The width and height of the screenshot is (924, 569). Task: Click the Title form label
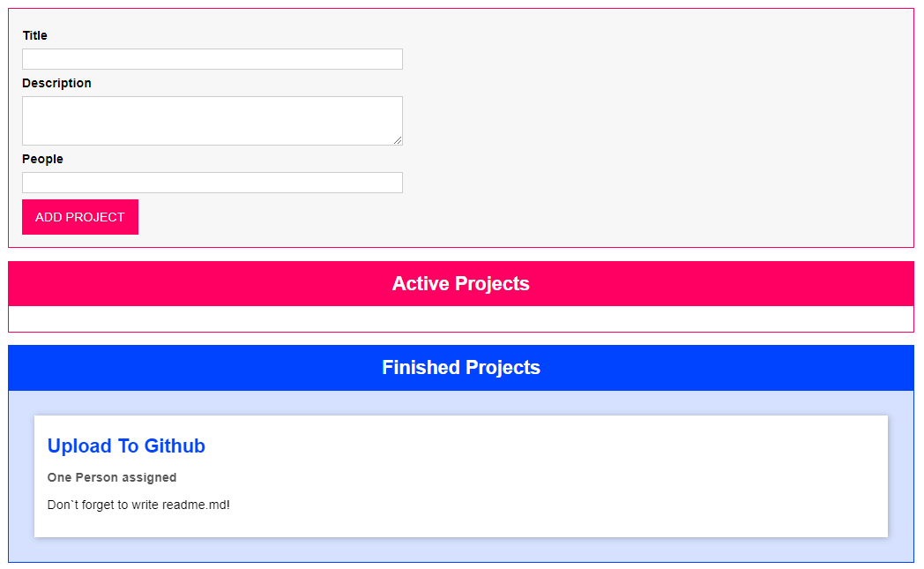pos(34,35)
